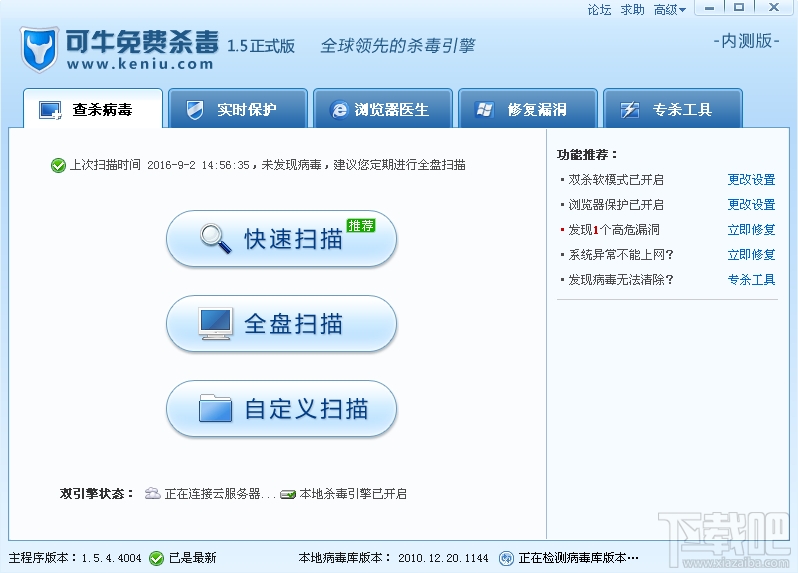Go to the 专杀工具 tab
798x573 pixels.
pyautogui.click(x=673, y=108)
